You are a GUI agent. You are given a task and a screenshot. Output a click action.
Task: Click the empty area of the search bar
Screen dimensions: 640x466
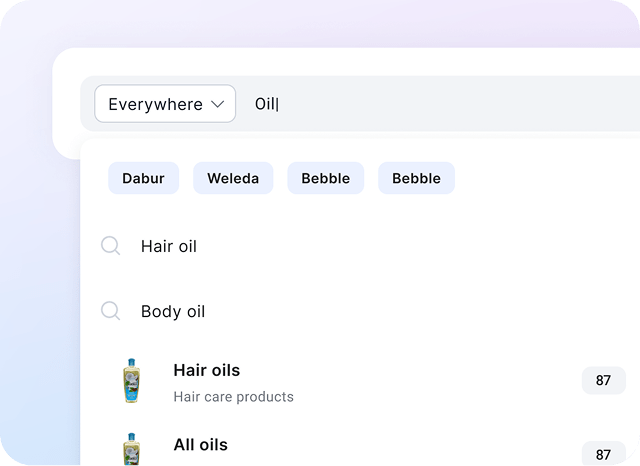[457, 104]
